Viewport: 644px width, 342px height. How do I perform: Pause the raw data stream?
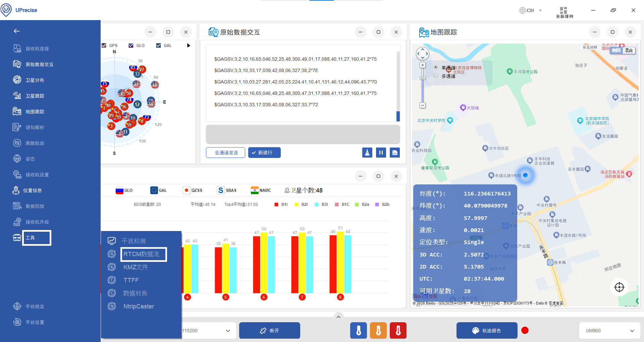pyautogui.click(x=381, y=153)
